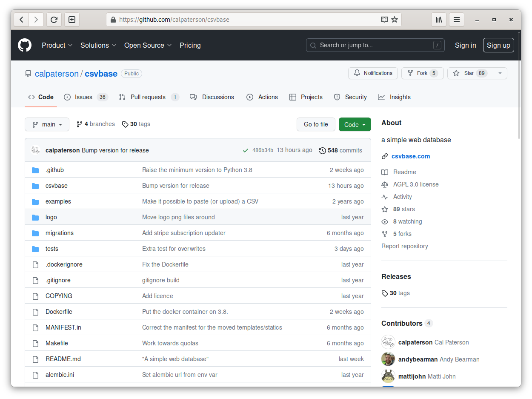Expand the main branch dropdown

pos(47,124)
